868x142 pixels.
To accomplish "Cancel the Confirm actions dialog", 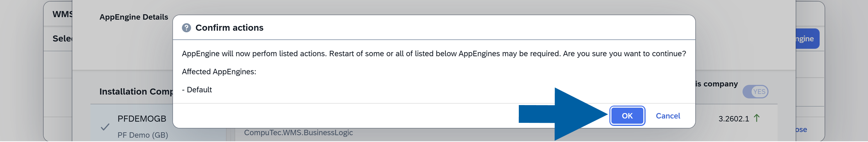I will tap(667, 116).
